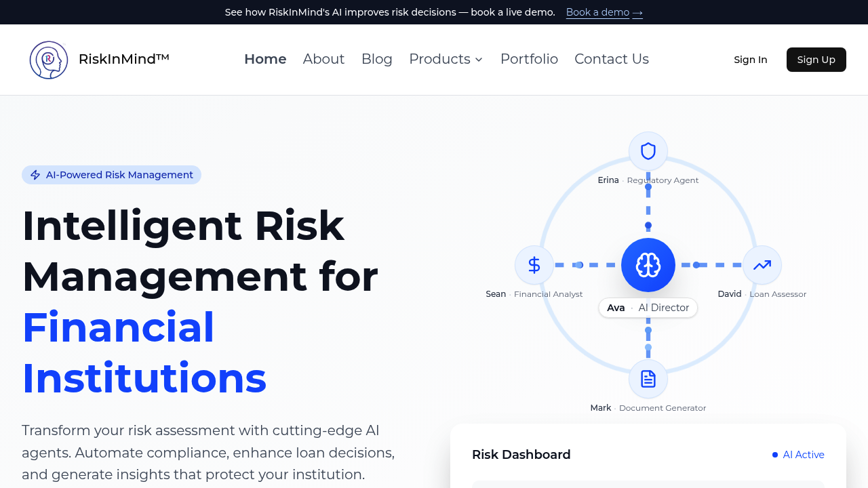
Task: Click Mark's Document Generator file icon
Action: pyautogui.click(x=648, y=379)
